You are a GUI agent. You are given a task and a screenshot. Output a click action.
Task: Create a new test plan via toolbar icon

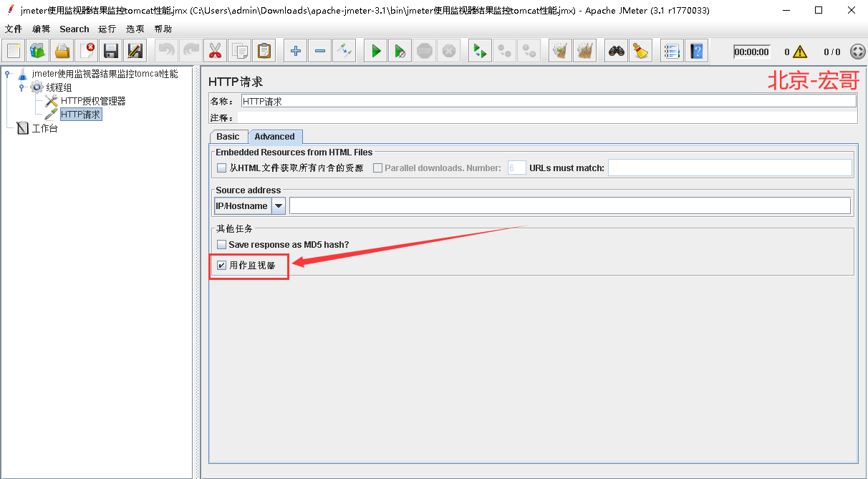pos(14,51)
